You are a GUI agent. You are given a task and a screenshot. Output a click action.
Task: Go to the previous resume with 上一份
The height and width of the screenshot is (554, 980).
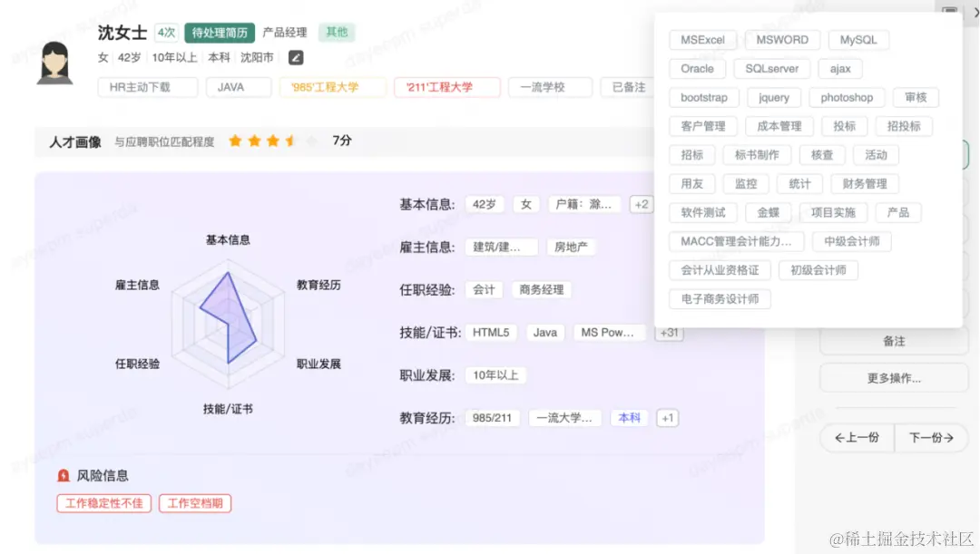tap(856, 437)
